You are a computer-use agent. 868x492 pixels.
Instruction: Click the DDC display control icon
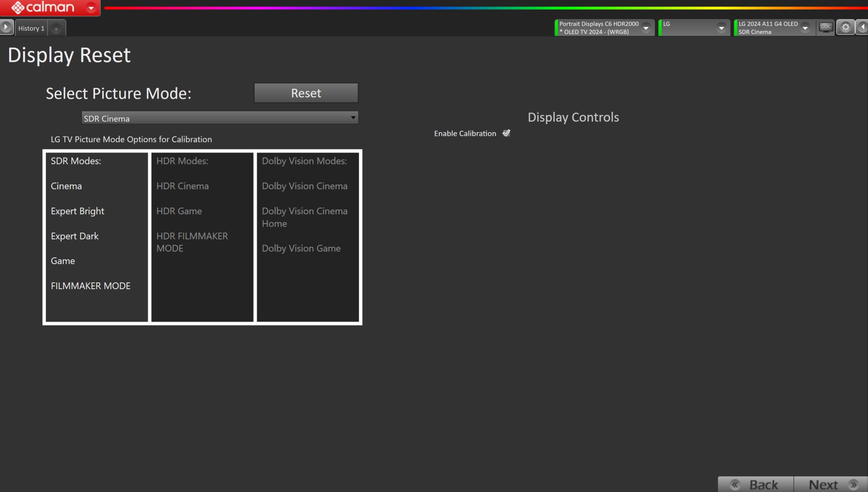coord(826,27)
